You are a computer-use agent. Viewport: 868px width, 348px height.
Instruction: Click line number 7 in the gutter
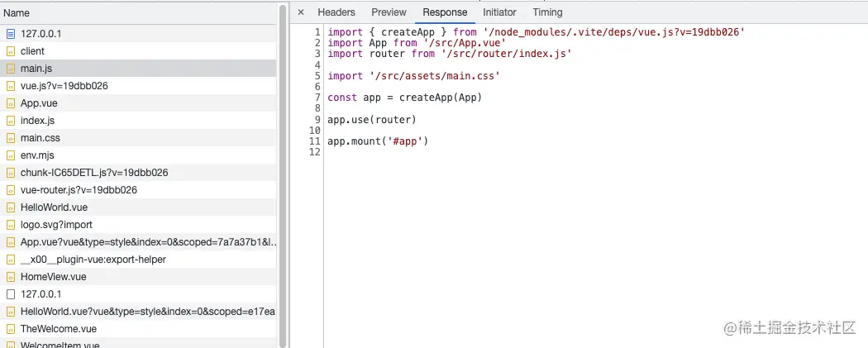[x=317, y=98]
